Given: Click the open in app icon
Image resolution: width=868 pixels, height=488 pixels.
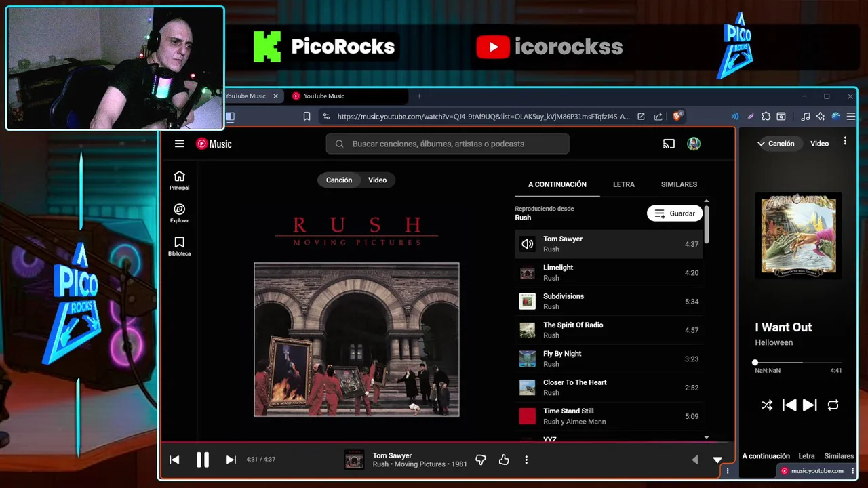Looking at the screenshot, I should click(641, 117).
